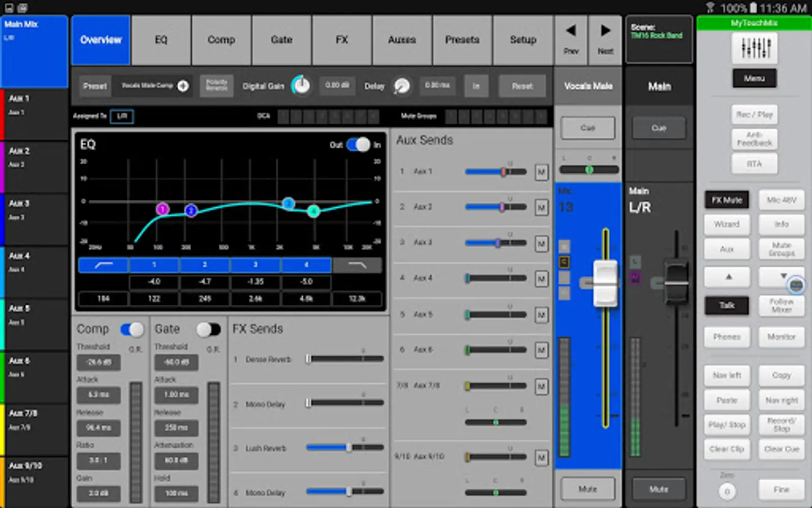Screen dimensions: 812x508
Task: Toggle the Comp enable switch
Action: tap(133, 329)
